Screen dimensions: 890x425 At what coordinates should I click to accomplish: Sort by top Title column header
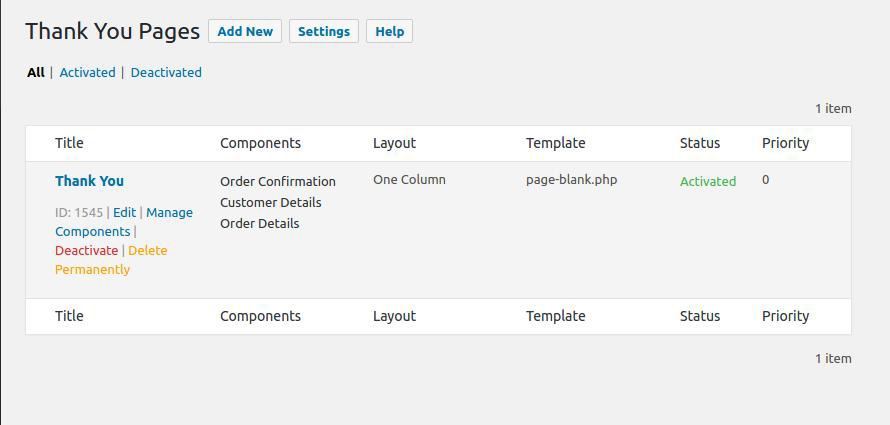(x=69, y=143)
